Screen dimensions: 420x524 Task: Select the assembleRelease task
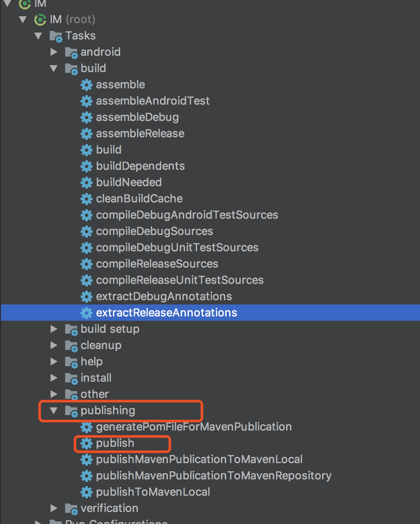pyautogui.click(x=140, y=134)
